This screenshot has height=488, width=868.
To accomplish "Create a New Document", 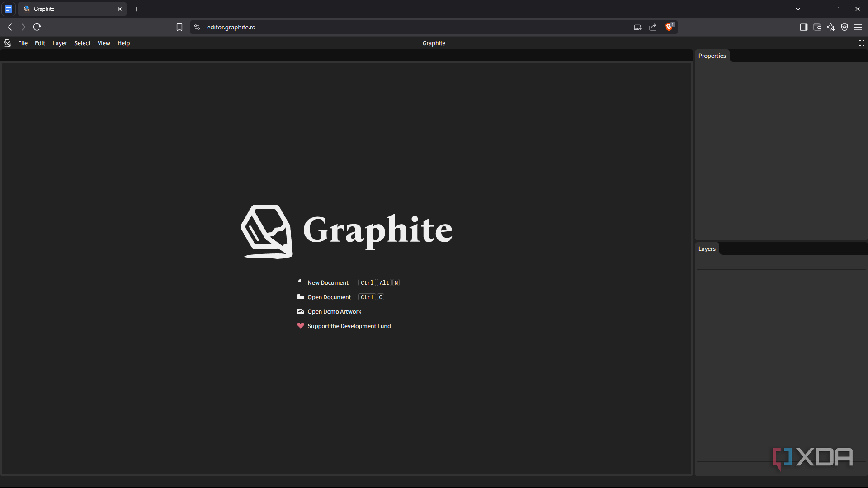I will click(x=328, y=282).
